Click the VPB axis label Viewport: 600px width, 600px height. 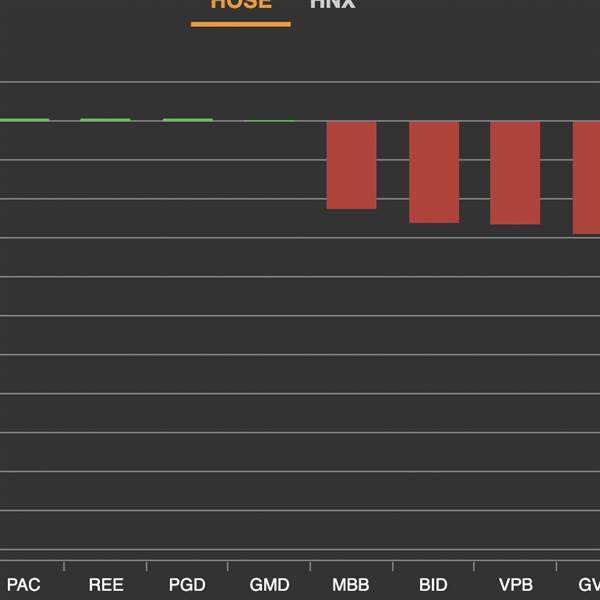pyautogui.click(x=516, y=585)
